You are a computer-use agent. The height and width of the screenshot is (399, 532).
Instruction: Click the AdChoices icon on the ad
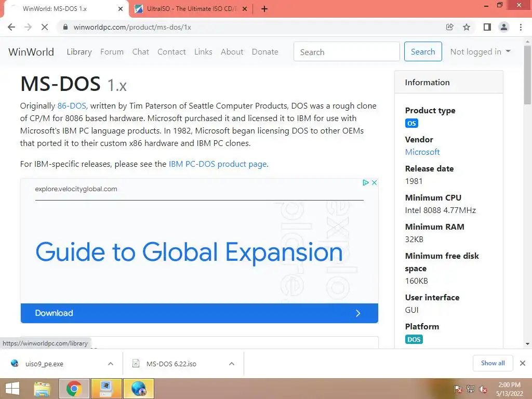(365, 182)
